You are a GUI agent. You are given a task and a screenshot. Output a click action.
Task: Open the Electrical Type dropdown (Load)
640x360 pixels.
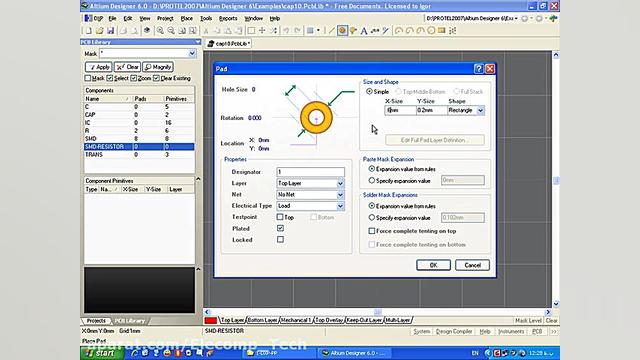340,206
